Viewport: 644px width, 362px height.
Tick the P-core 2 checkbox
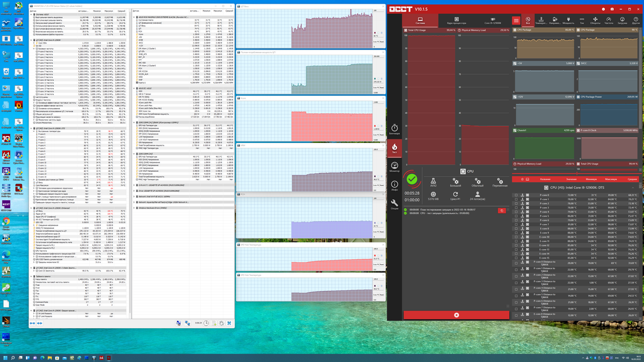(517, 203)
